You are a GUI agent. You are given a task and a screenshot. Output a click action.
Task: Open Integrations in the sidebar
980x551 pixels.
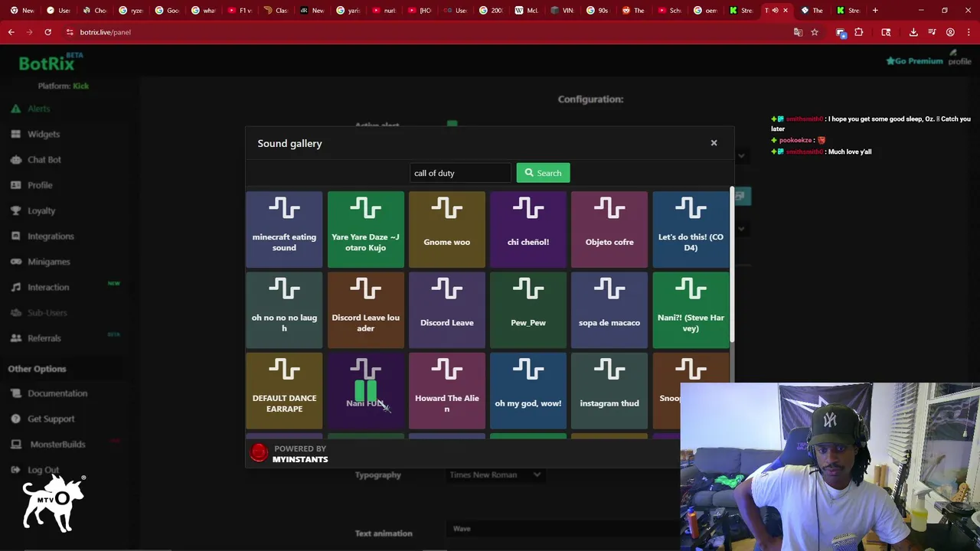click(51, 236)
